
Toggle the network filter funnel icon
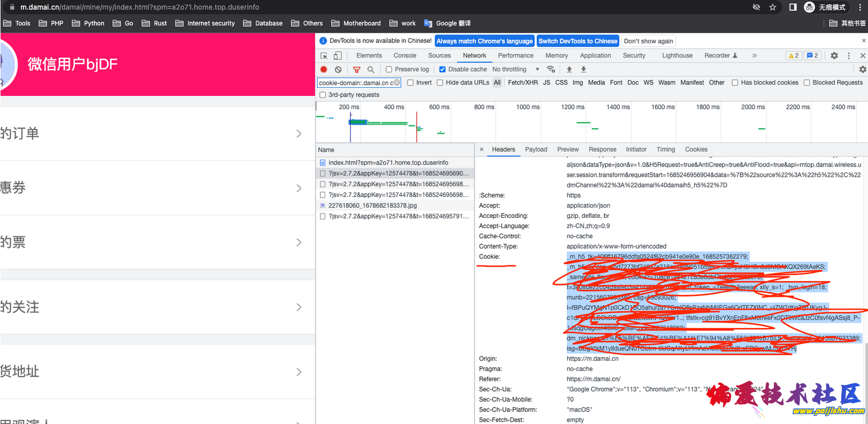[x=357, y=70]
